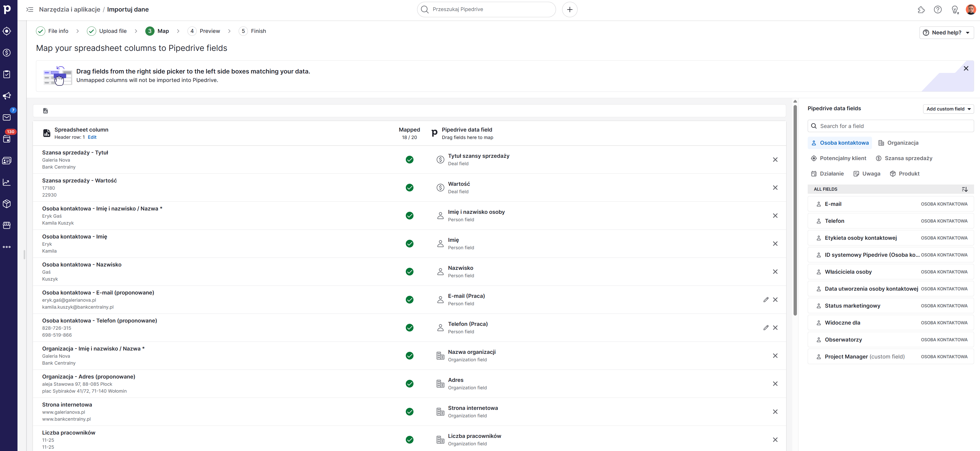Open the Sales Assistant lightbulb icon

pyautogui.click(x=955, y=10)
